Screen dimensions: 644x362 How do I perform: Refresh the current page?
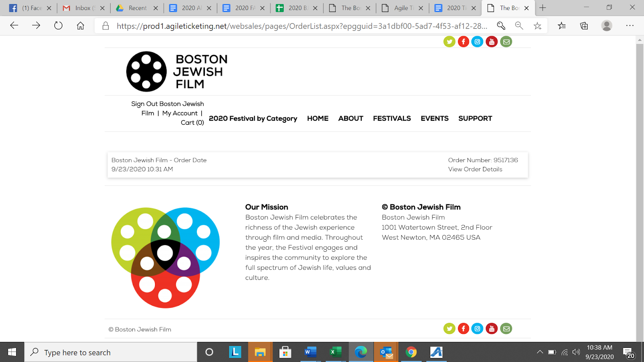tap(58, 26)
